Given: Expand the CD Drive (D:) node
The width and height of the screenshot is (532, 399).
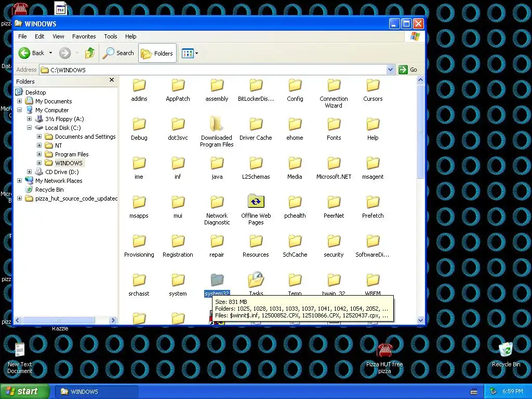Looking at the screenshot, I should click(29, 171).
